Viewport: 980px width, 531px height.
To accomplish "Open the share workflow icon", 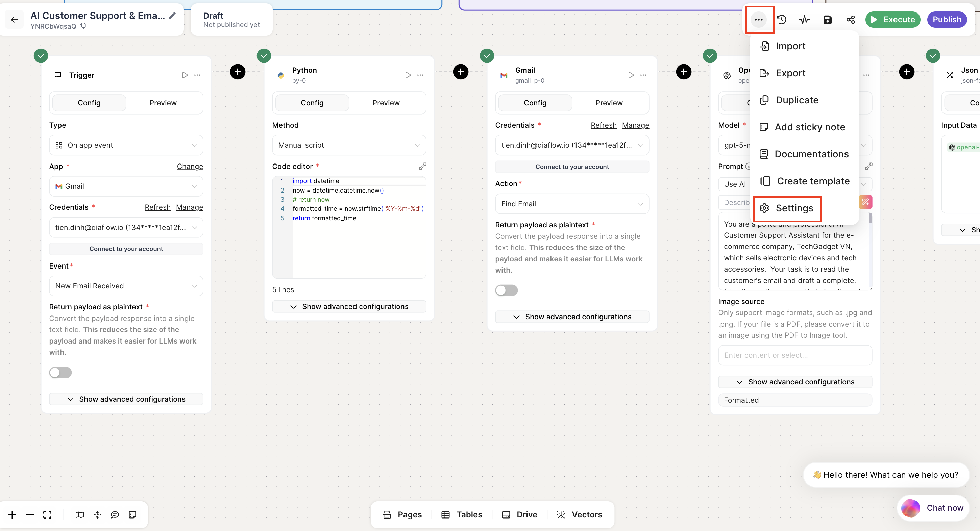I will pyautogui.click(x=851, y=19).
